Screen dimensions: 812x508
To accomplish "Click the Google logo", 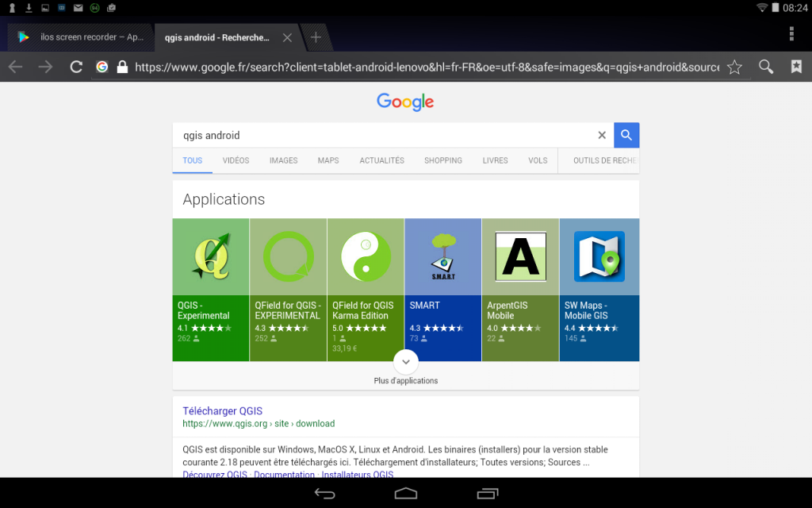I will pyautogui.click(x=405, y=102).
